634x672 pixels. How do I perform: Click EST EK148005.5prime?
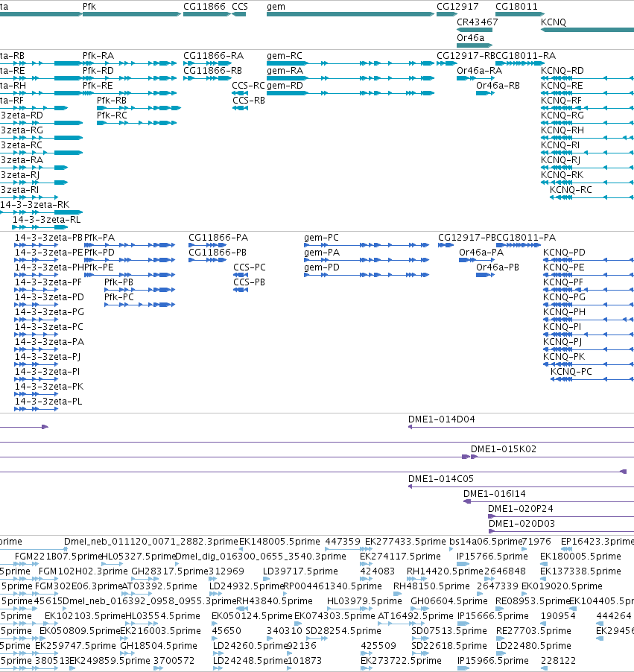pyautogui.click(x=279, y=542)
